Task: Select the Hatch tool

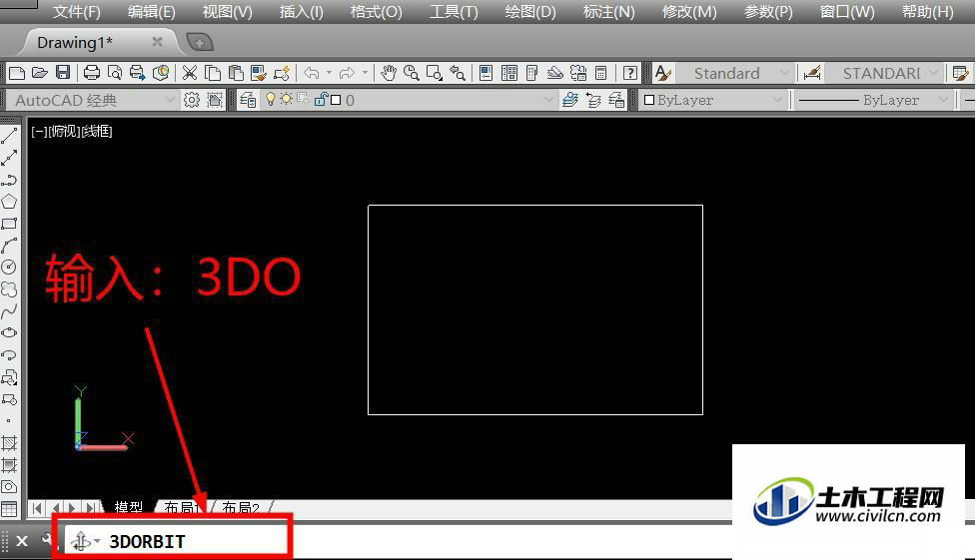Action: [9, 443]
